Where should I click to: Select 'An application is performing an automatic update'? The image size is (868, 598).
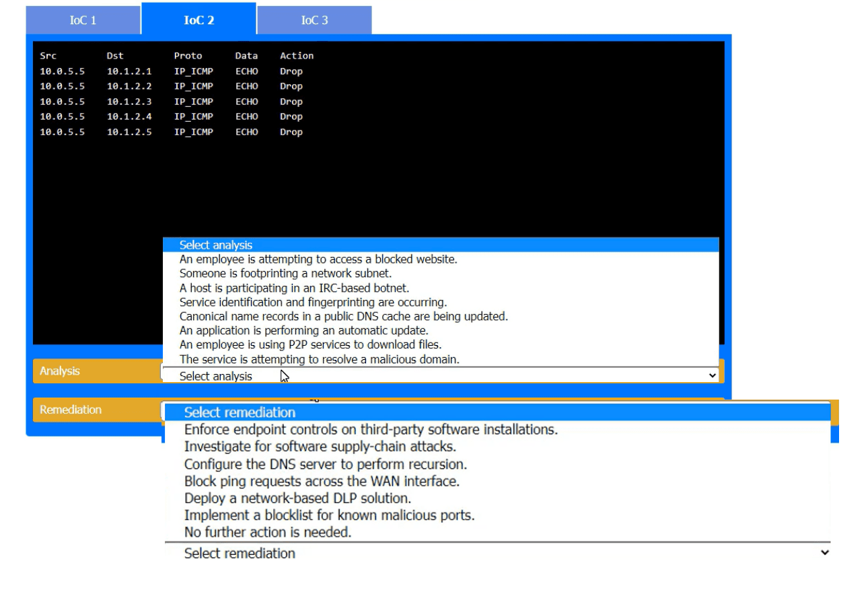click(x=303, y=330)
